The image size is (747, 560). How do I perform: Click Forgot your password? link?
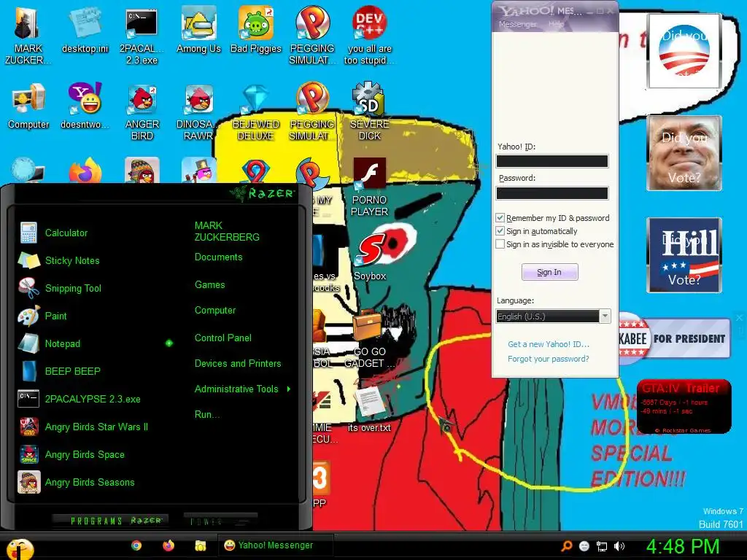point(549,359)
